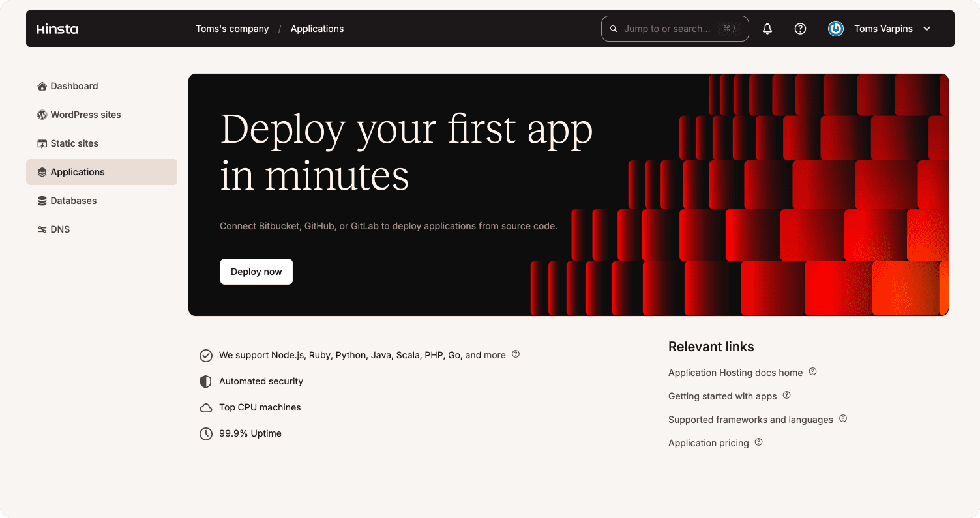Click the Toms Varpins avatar icon

[836, 29]
